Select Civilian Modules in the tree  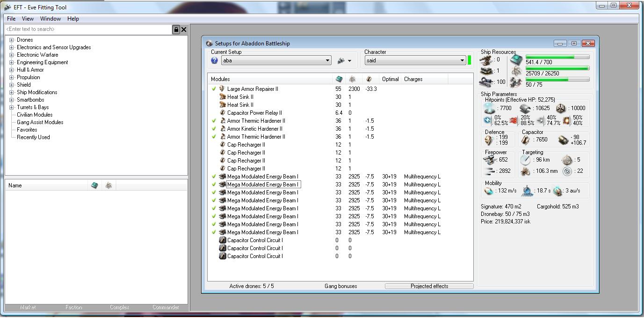[35, 115]
